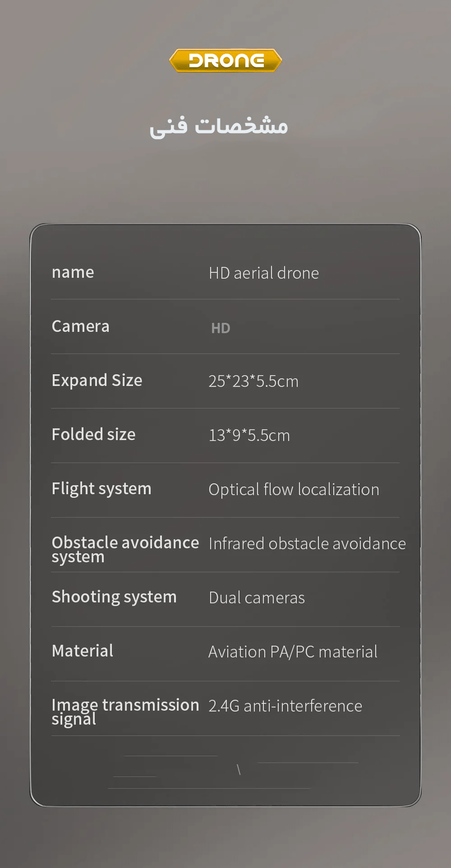Viewport: 451px width, 868px height.
Task: Select the 'Material' label
Action: tap(83, 651)
